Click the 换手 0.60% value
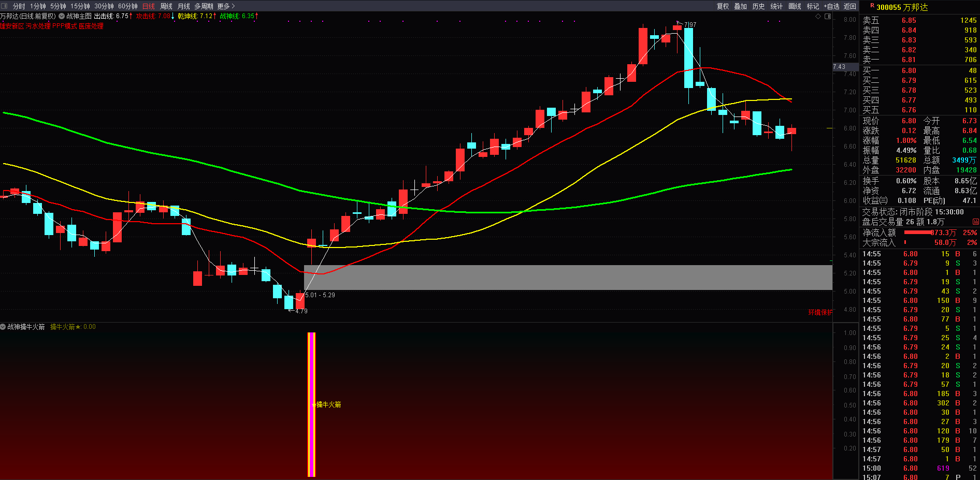The image size is (980, 480). (x=906, y=181)
